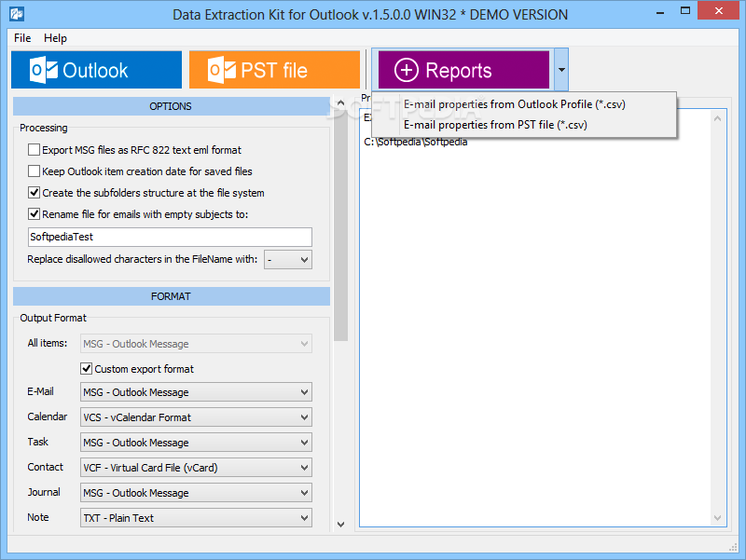The width and height of the screenshot is (746, 560).
Task: Click the plus circle icon on Reports
Action: (x=407, y=70)
